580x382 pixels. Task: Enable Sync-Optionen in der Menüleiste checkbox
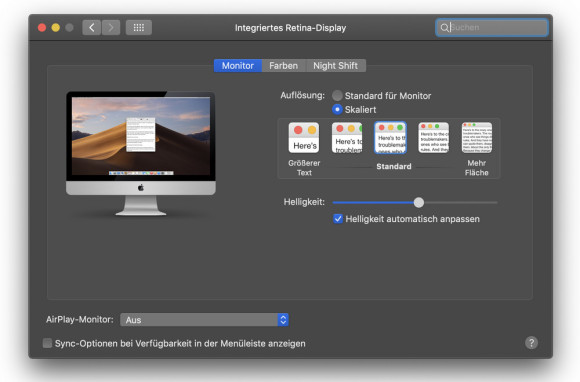tap(47, 343)
